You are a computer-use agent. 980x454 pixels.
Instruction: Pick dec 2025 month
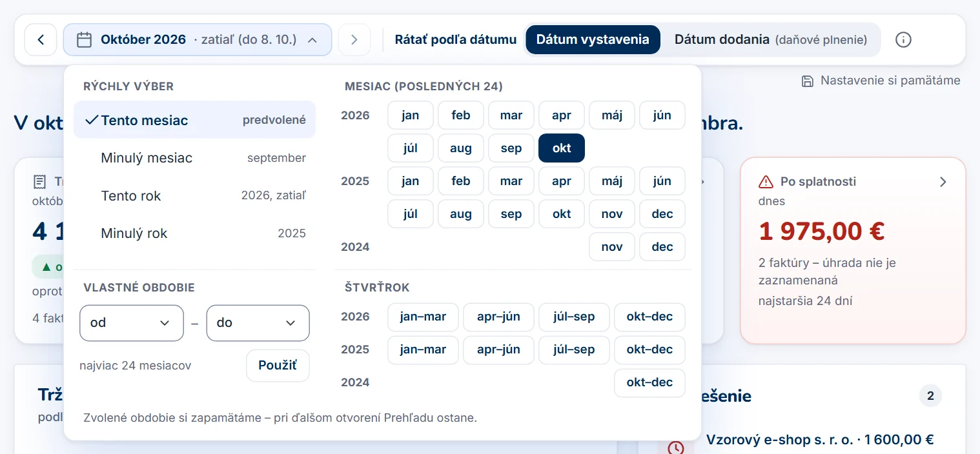662,214
